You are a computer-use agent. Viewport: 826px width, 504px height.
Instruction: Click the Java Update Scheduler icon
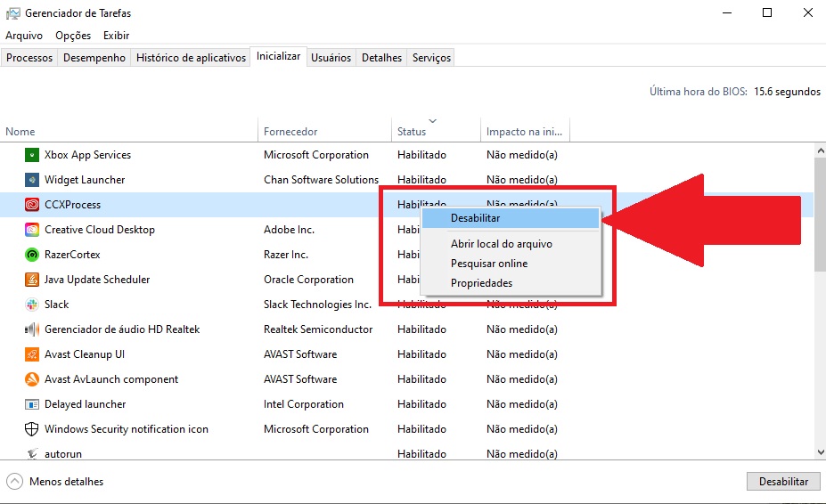pyautogui.click(x=32, y=279)
